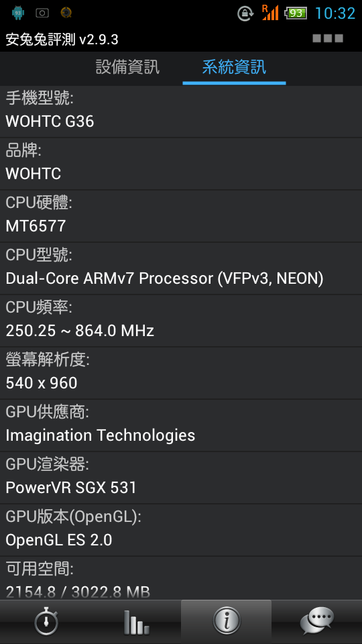Tap the screenshot camera notification icon
This screenshot has height=644, width=362.
coord(42,13)
